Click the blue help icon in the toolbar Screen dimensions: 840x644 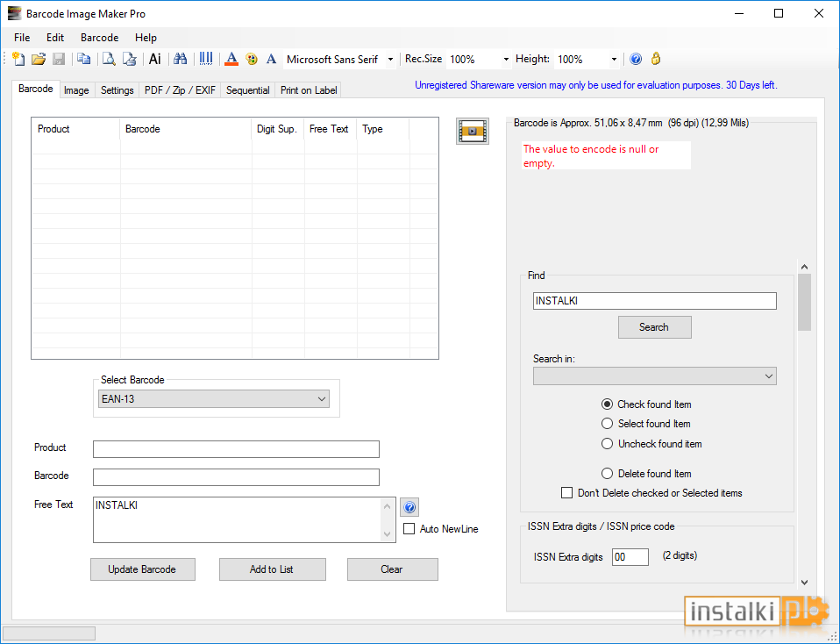click(x=636, y=59)
